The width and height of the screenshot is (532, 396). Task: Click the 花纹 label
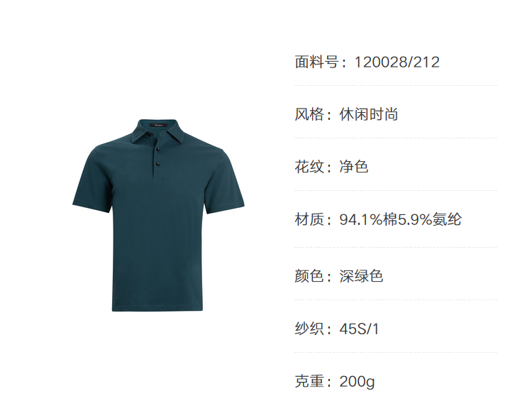click(309, 167)
